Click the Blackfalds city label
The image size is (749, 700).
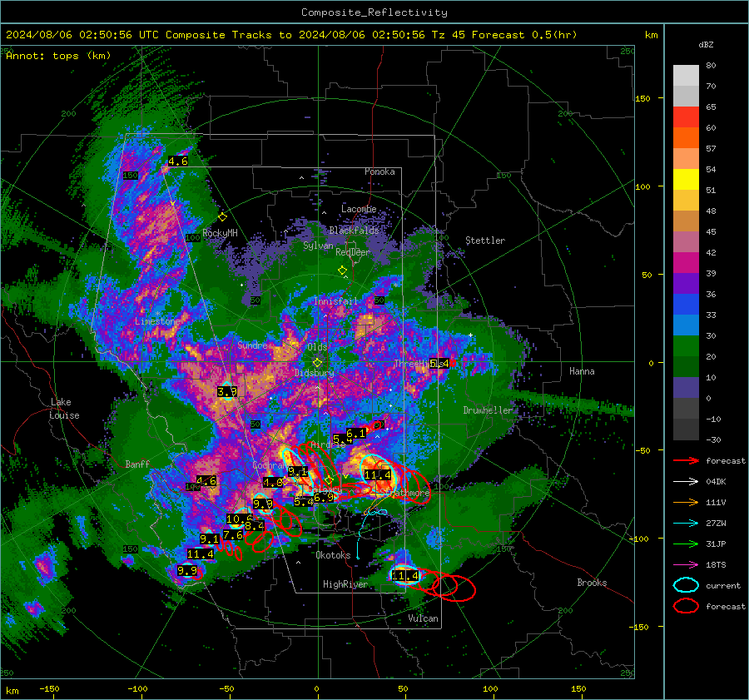[x=354, y=231]
